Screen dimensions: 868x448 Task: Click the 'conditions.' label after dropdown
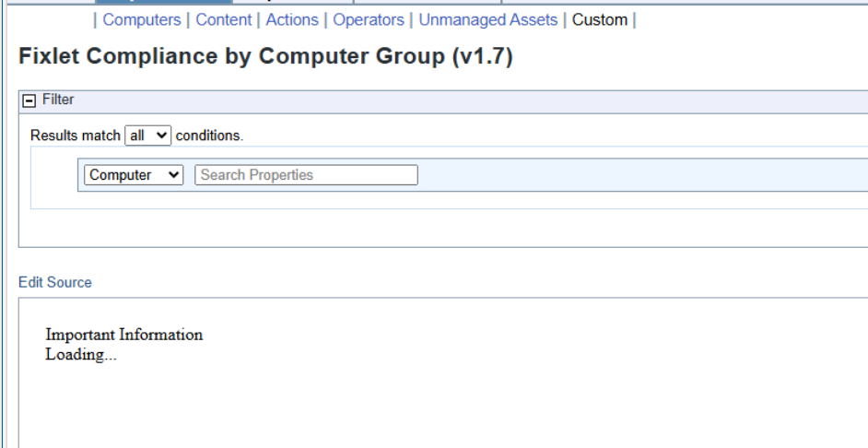click(209, 136)
